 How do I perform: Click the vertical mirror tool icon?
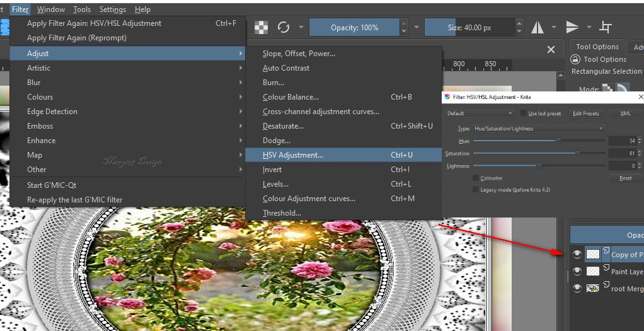[x=572, y=28]
